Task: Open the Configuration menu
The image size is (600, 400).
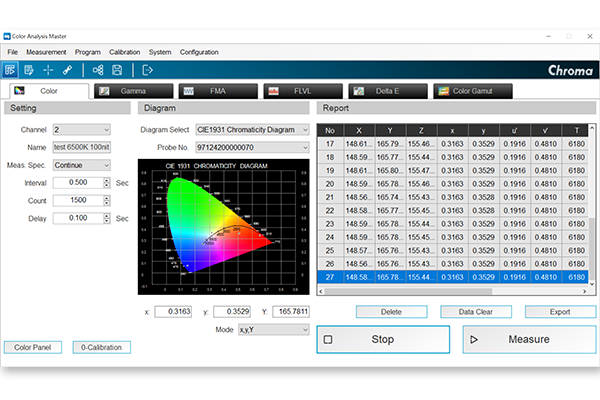Action: [199, 52]
